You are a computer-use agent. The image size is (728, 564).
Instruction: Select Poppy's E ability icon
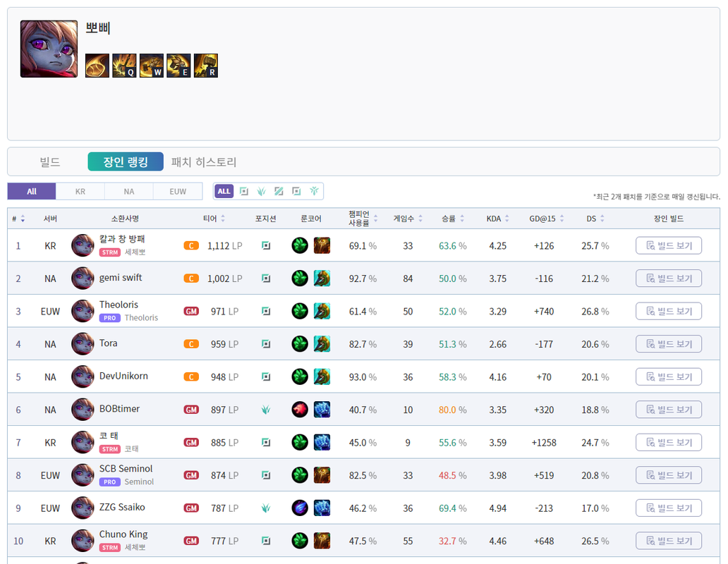coord(178,66)
